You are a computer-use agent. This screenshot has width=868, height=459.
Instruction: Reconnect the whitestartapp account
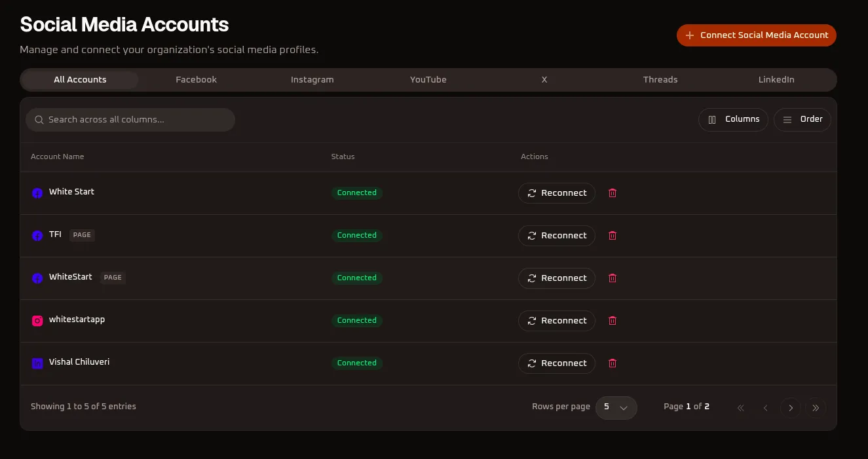click(x=557, y=321)
